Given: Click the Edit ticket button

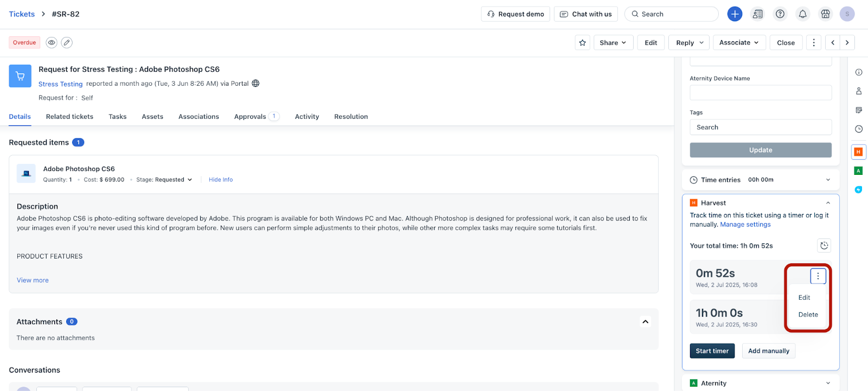Looking at the screenshot, I should point(651,42).
